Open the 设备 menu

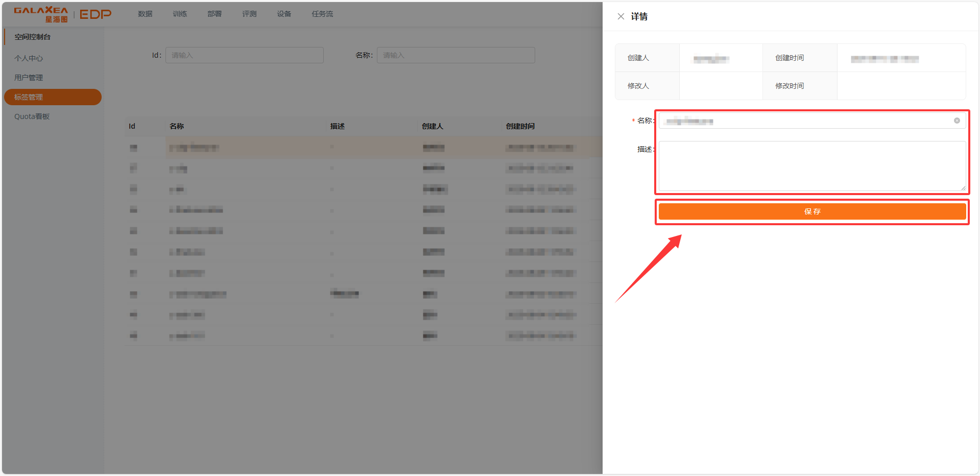pyautogui.click(x=284, y=14)
